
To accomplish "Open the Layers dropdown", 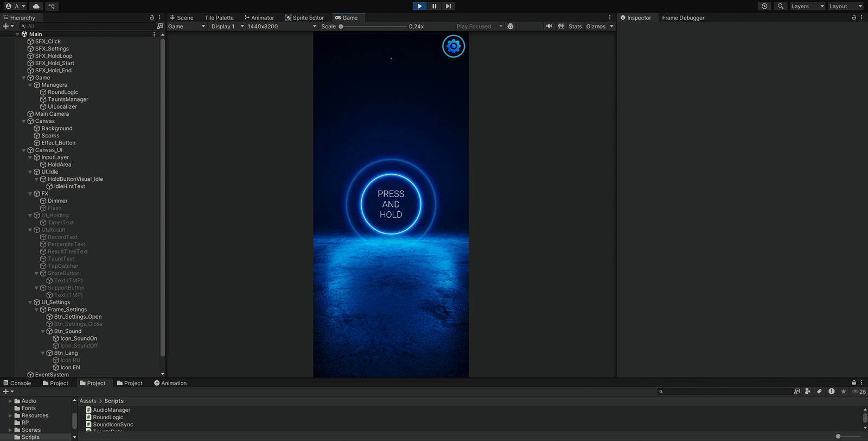I will 807,6.
